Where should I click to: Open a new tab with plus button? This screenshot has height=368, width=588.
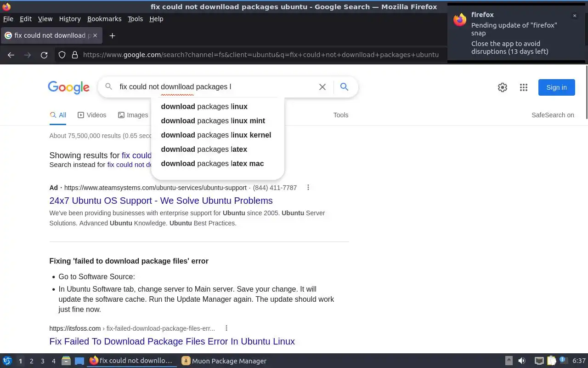click(112, 35)
